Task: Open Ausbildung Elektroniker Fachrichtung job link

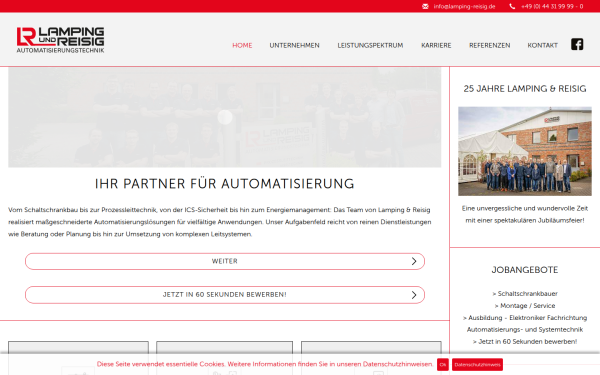Action: pos(525,323)
